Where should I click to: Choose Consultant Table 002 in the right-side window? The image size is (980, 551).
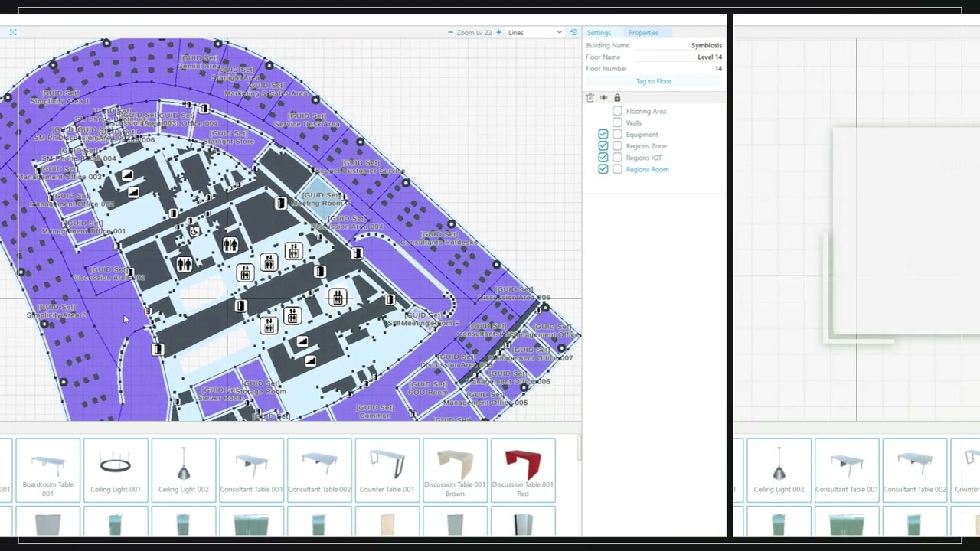coord(915,469)
